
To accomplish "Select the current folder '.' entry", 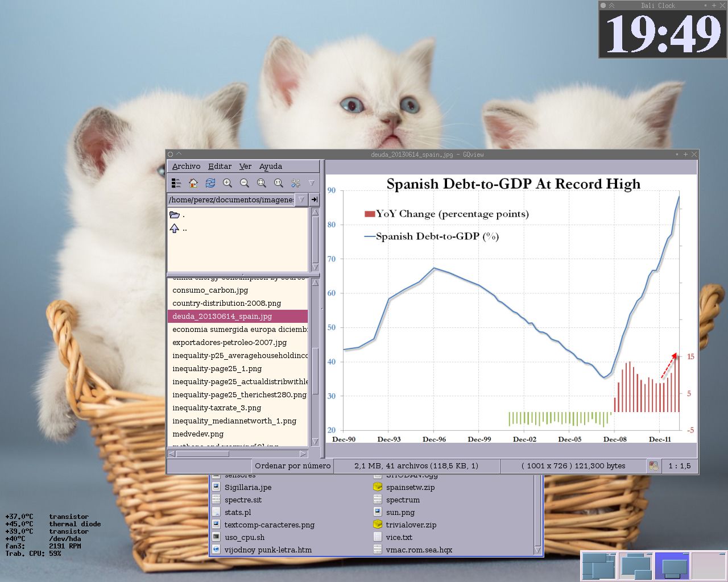I will [238, 215].
